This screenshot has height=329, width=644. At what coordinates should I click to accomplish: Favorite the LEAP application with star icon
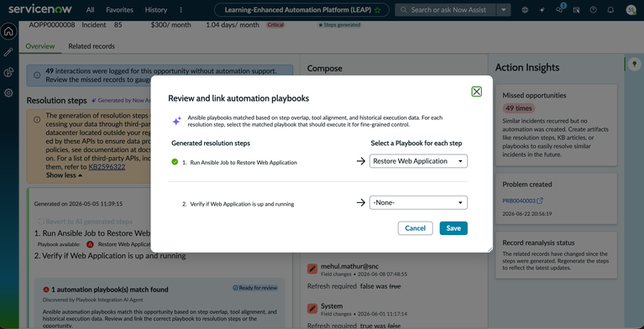coord(378,10)
